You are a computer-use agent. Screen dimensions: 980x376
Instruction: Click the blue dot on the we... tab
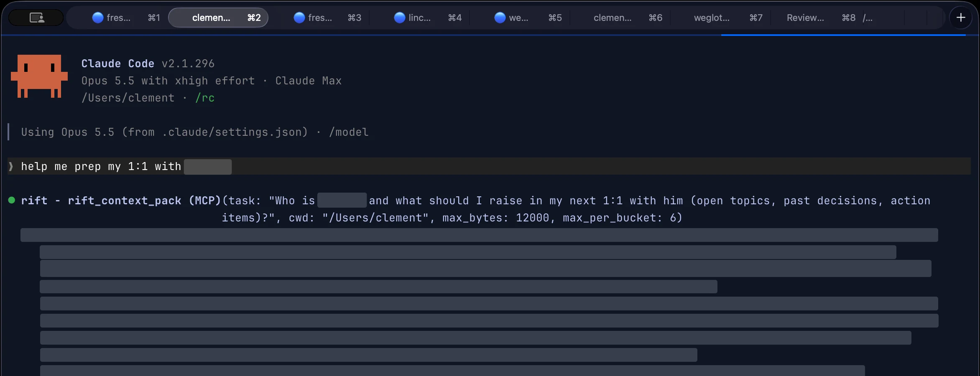click(x=500, y=18)
